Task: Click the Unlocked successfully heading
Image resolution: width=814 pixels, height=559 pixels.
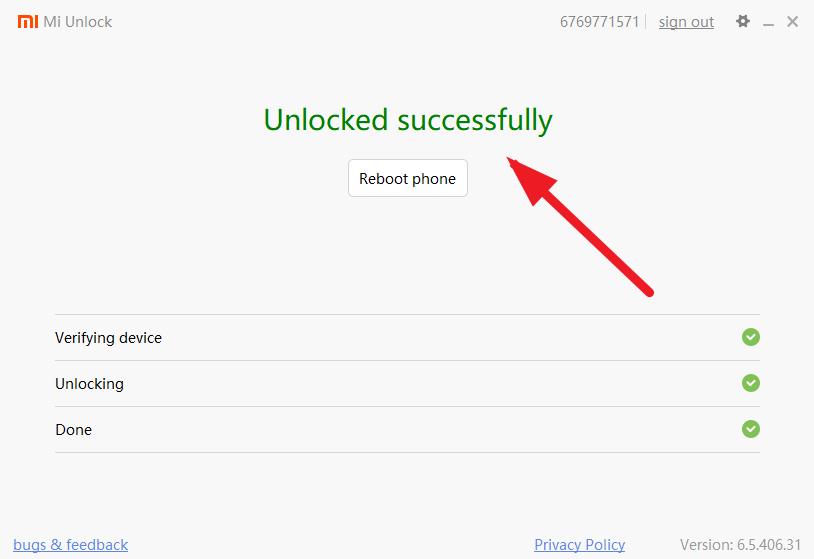Action: 408,120
